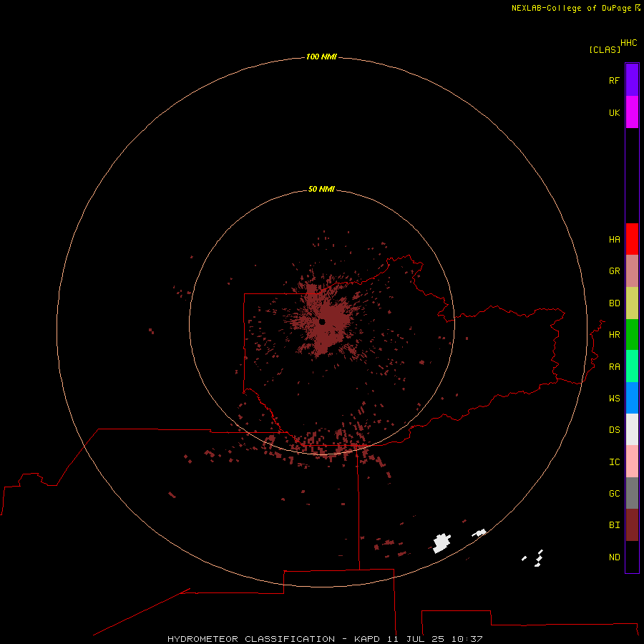Viewport: 644px width, 644px height.
Task: Click the UK legend label
Action: coord(614,112)
